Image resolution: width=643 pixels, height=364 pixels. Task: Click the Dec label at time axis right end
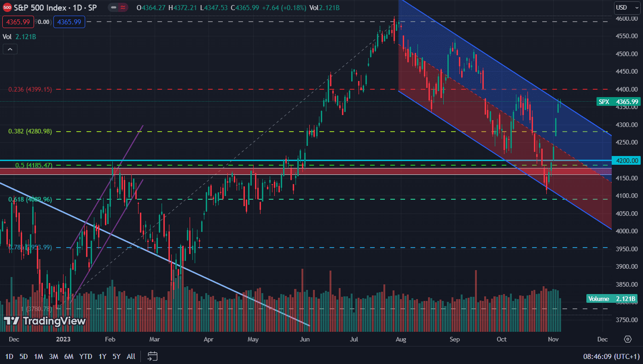click(x=602, y=340)
